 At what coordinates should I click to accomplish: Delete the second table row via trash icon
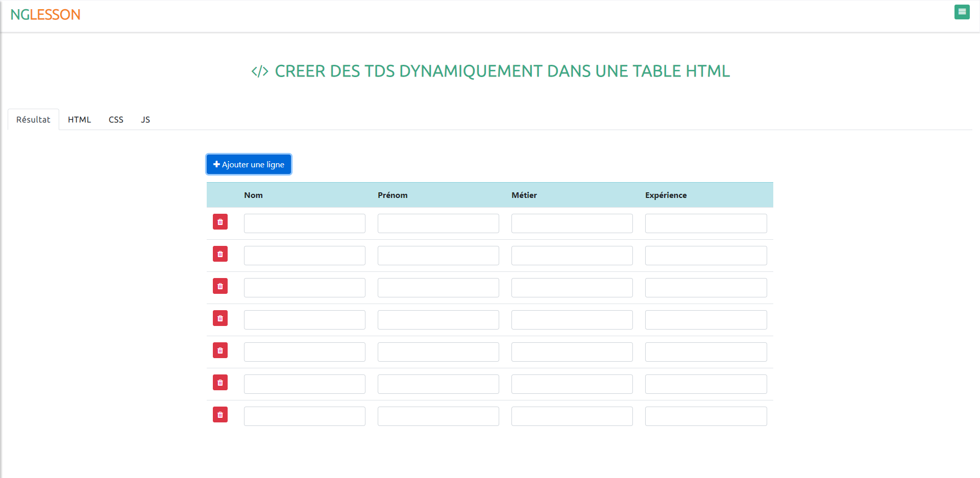(x=220, y=254)
